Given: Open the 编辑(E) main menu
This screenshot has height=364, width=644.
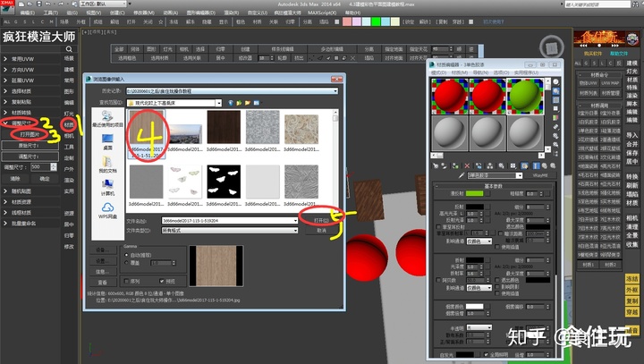Looking at the screenshot, I should (27, 13).
